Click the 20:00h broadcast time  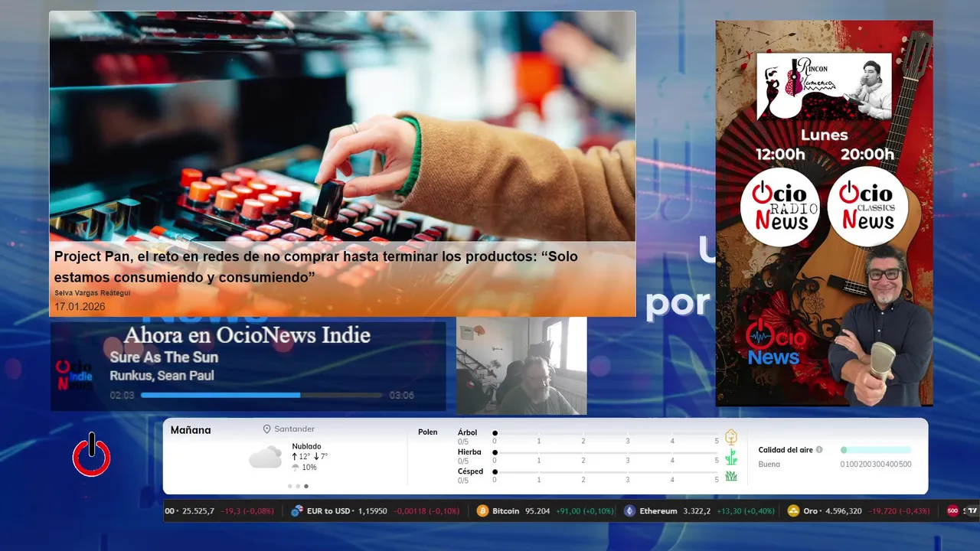[867, 154]
